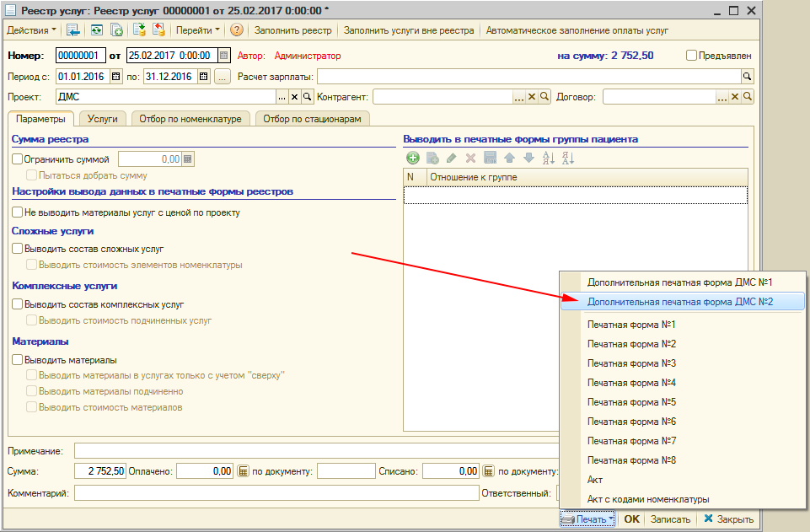Open the Контрагент field magnifier lookup
Image resolution: width=810 pixels, height=532 pixels.
pyautogui.click(x=544, y=97)
